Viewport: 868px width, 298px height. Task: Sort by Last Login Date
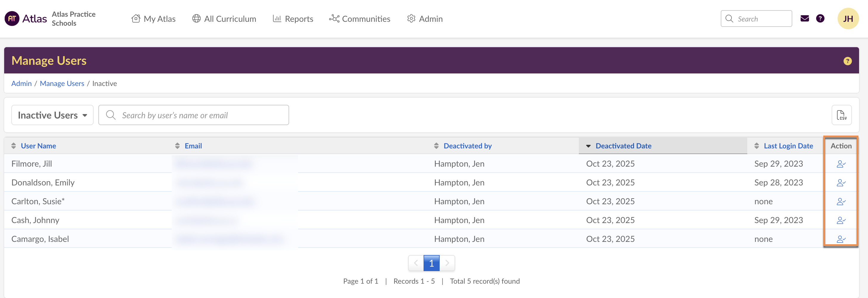click(788, 146)
